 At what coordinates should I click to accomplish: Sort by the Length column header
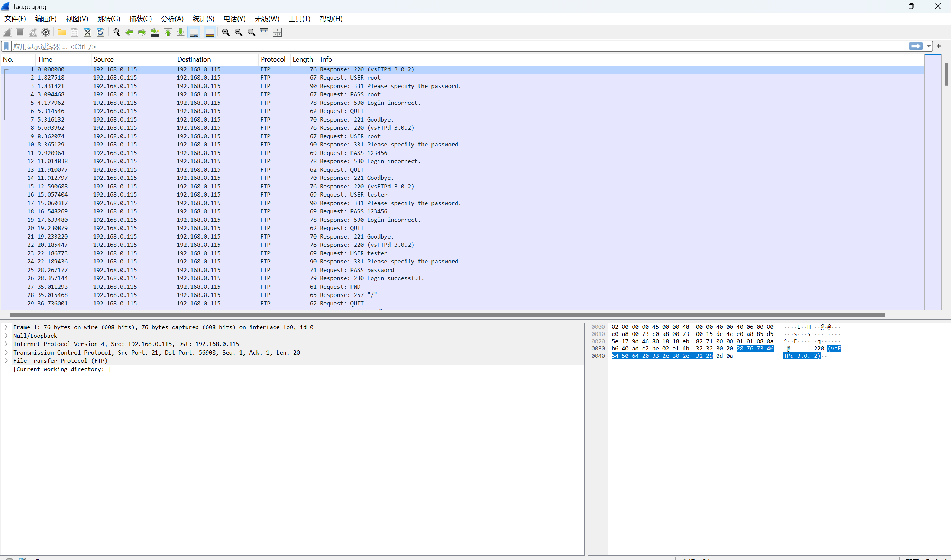click(304, 59)
